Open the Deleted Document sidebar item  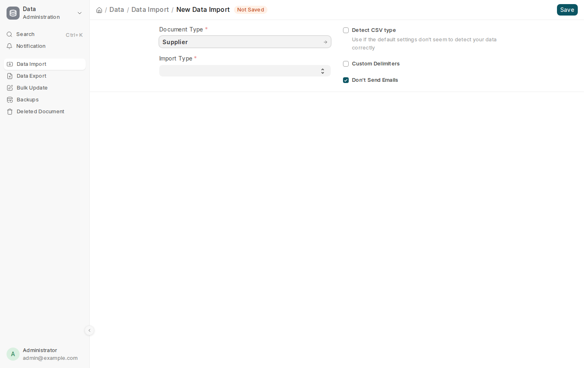[x=45, y=112]
